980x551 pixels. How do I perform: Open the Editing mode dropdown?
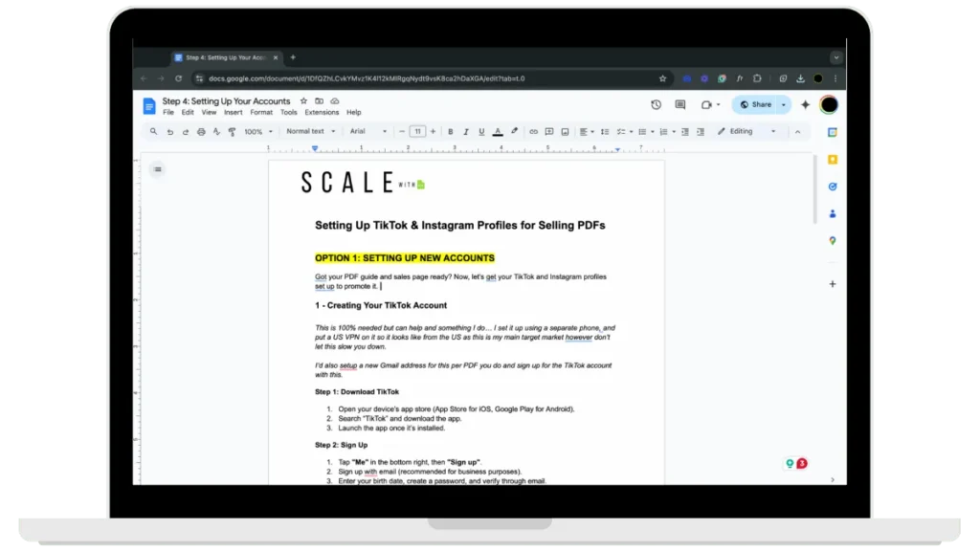click(746, 132)
